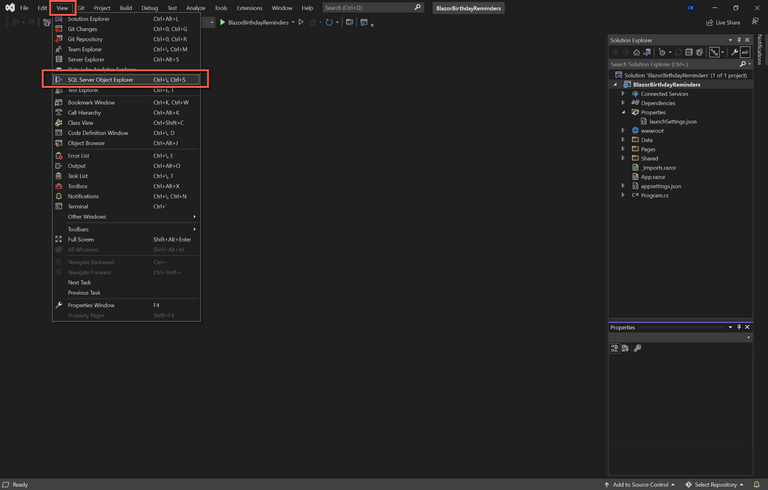Click Select Repository in status bar
Image resolution: width=768 pixels, height=490 pixels.
(x=716, y=484)
